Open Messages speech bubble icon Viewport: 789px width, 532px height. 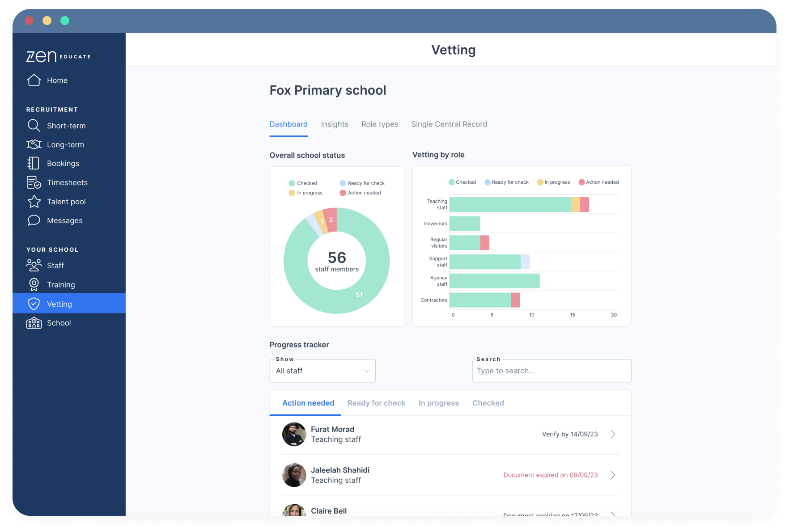point(34,220)
